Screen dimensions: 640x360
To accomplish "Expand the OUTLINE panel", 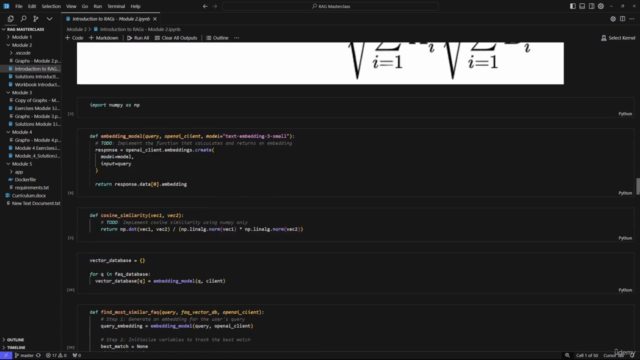I will 16,340.
